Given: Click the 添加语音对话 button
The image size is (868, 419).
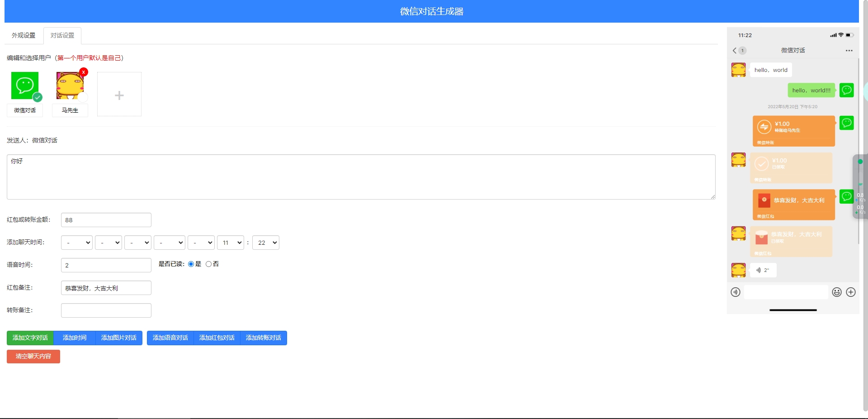Looking at the screenshot, I should point(170,338).
